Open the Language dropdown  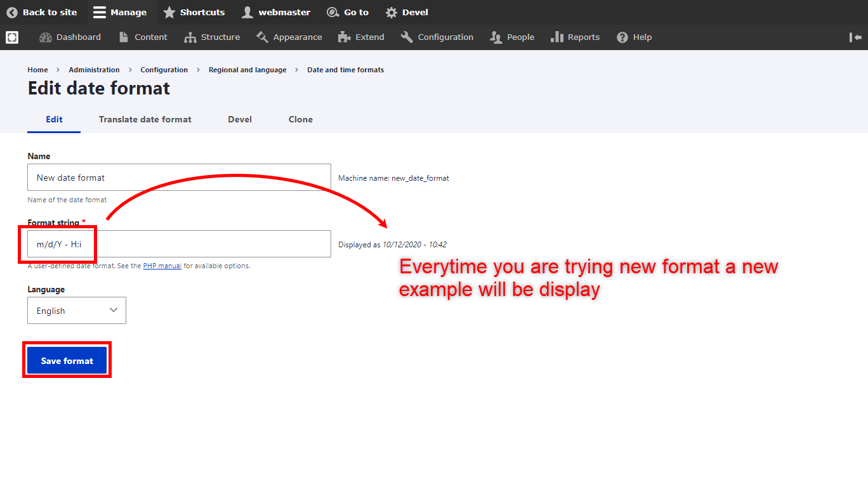point(77,311)
